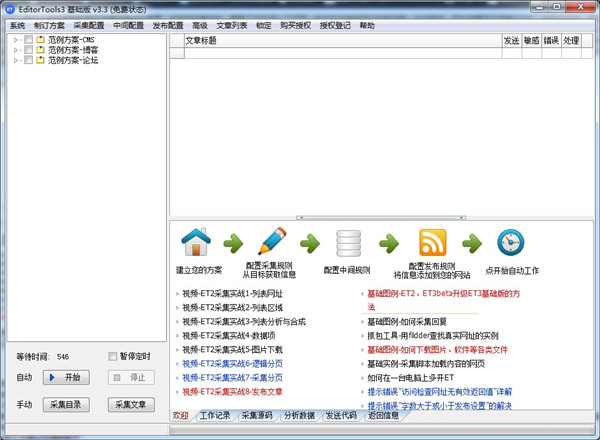Check the box for 范例方案-博客

click(x=28, y=50)
